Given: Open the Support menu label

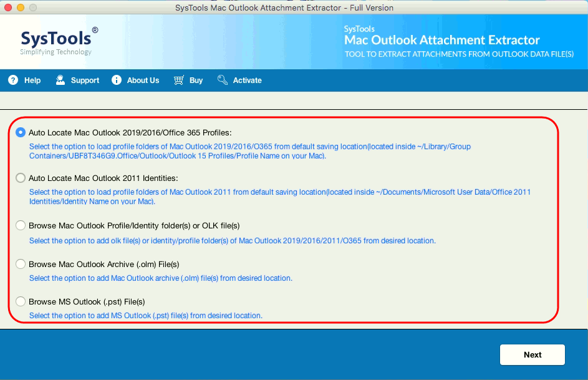Looking at the screenshot, I should [x=85, y=80].
